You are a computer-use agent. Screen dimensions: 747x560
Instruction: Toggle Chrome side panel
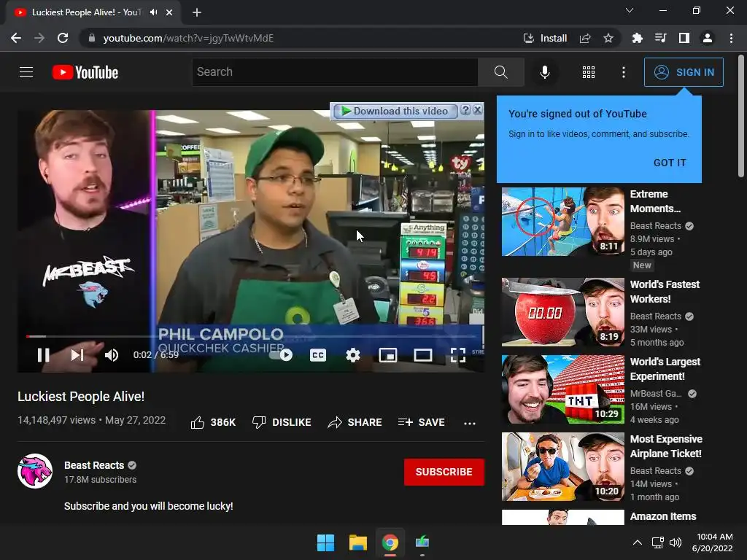click(684, 38)
